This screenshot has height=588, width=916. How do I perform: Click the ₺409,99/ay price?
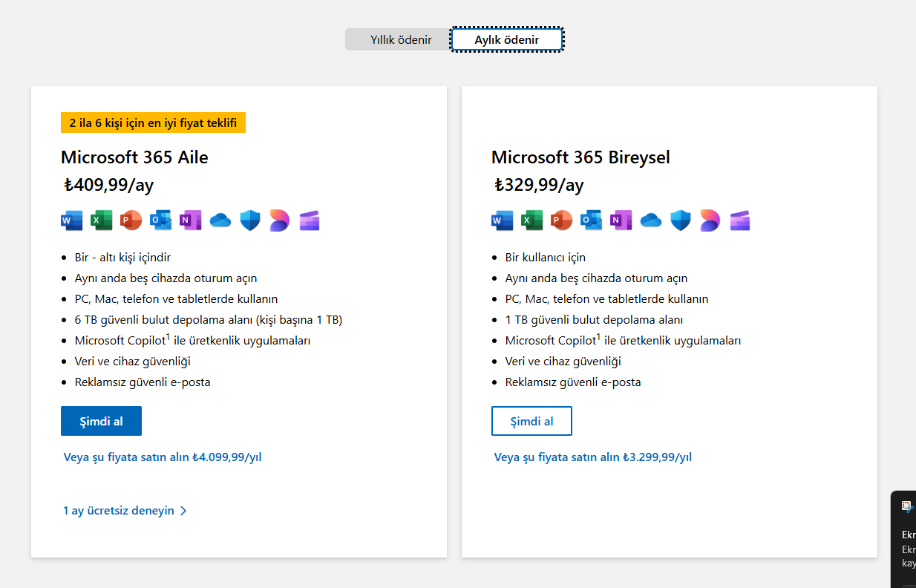(109, 185)
